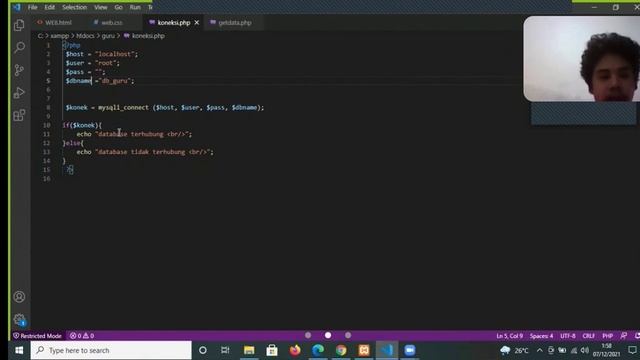
Task: Open the Go menu
Action: tap(118, 7)
